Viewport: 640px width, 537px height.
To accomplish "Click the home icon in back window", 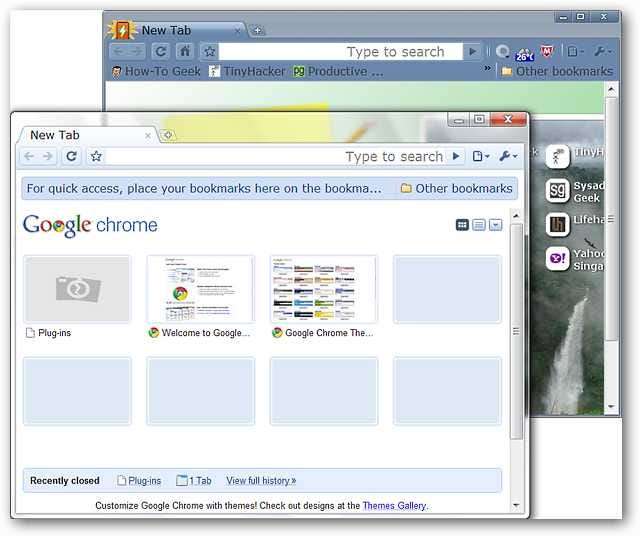I will 185,51.
